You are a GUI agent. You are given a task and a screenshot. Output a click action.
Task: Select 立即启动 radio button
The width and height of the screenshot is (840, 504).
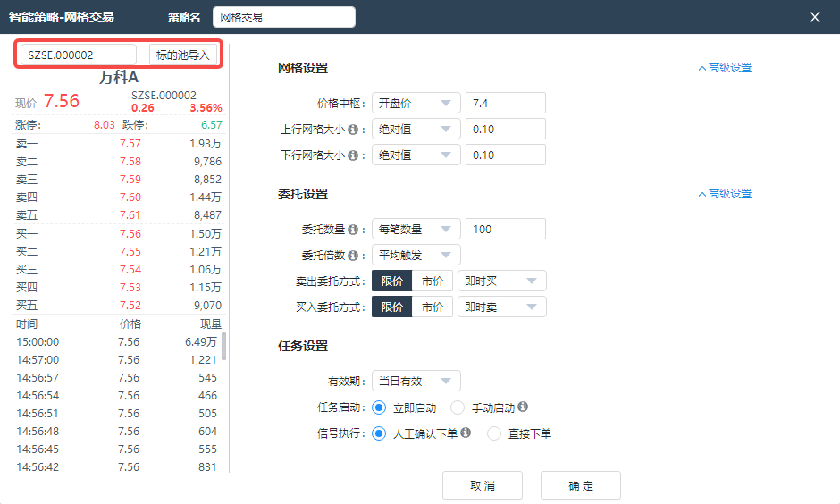click(379, 407)
